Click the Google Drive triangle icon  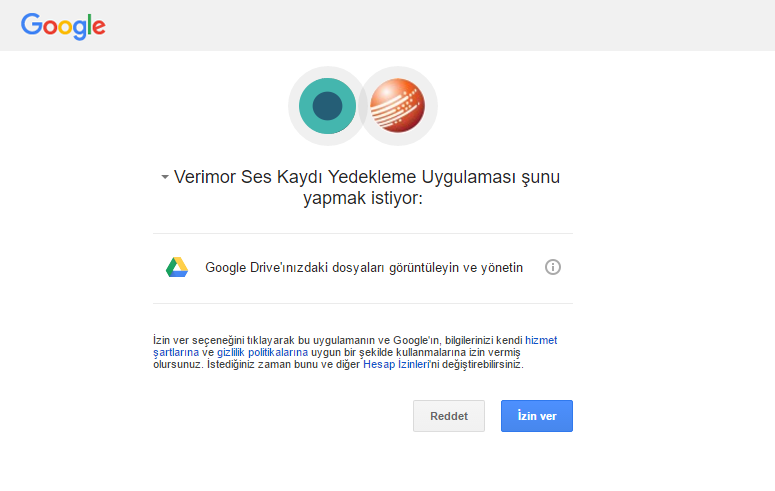[x=177, y=267]
